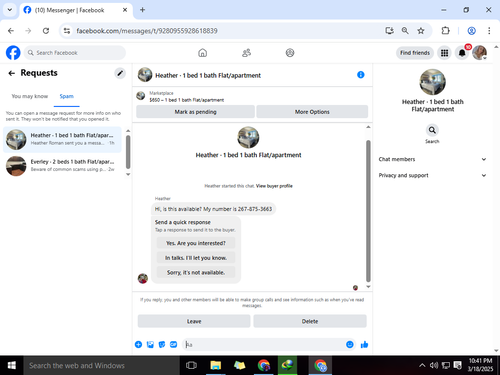Open the notifications bell
The height and width of the screenshot is (375, 500).
pyautogui.click(x=462, y=53)
